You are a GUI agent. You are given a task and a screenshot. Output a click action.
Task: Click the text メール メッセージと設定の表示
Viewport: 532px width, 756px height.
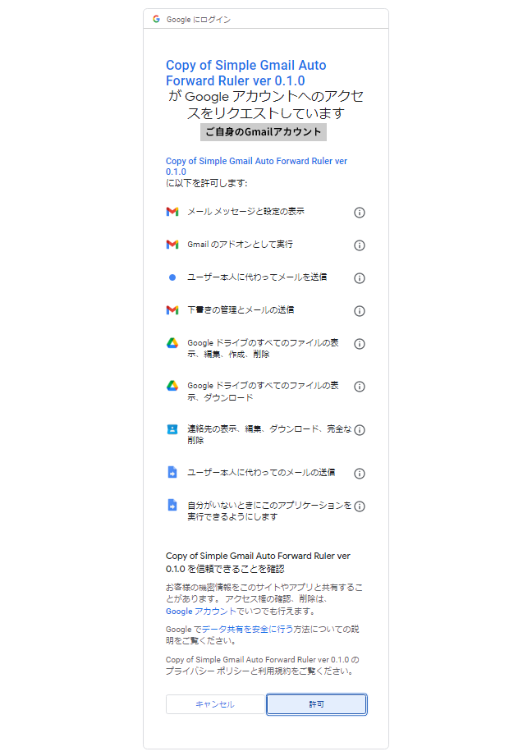[x=245, y=212]
